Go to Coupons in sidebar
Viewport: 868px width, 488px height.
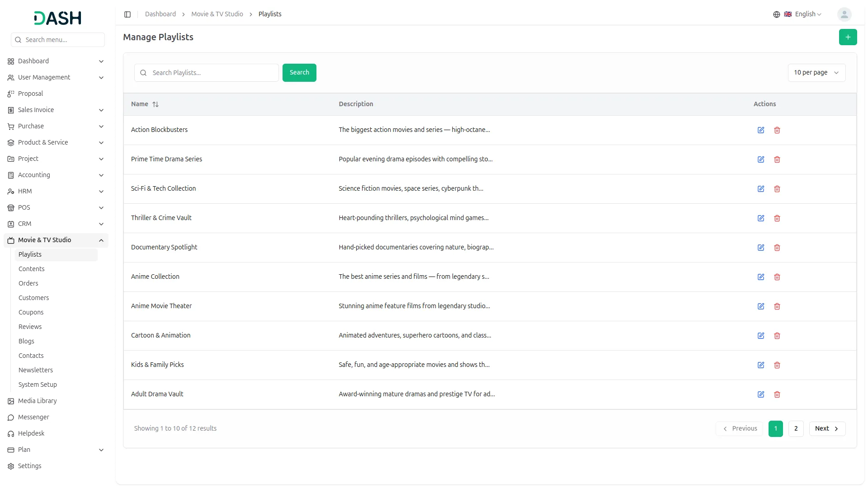tap(31, 312)
